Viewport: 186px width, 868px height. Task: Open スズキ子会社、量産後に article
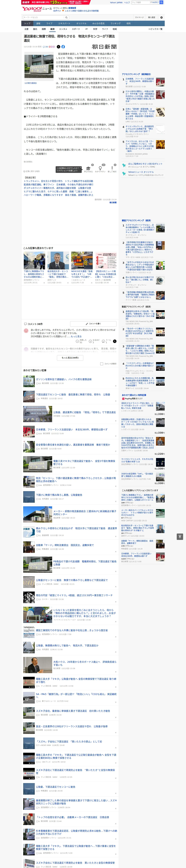coord(73,711)
